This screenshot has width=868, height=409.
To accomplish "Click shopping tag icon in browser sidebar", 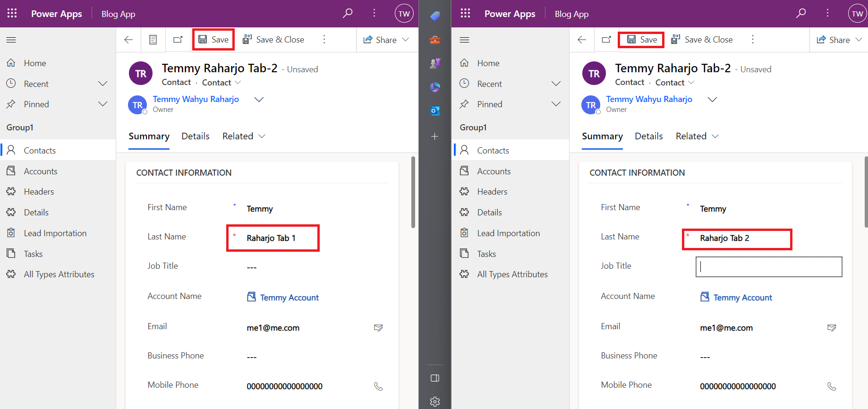I will click(435, 16).
